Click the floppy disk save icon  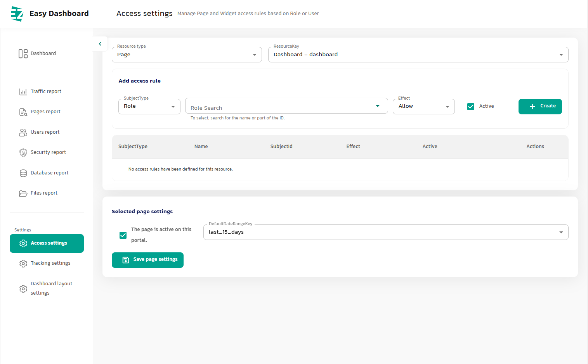click(125, 260)
